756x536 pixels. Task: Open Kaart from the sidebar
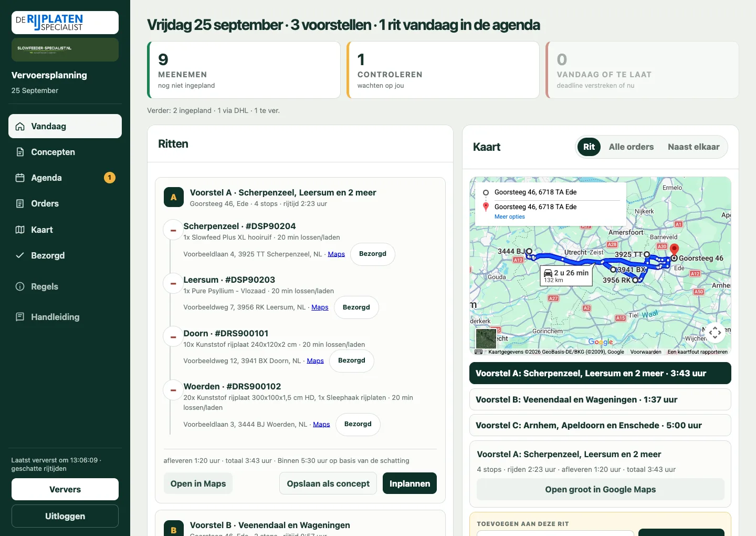(x=65, y=230)
